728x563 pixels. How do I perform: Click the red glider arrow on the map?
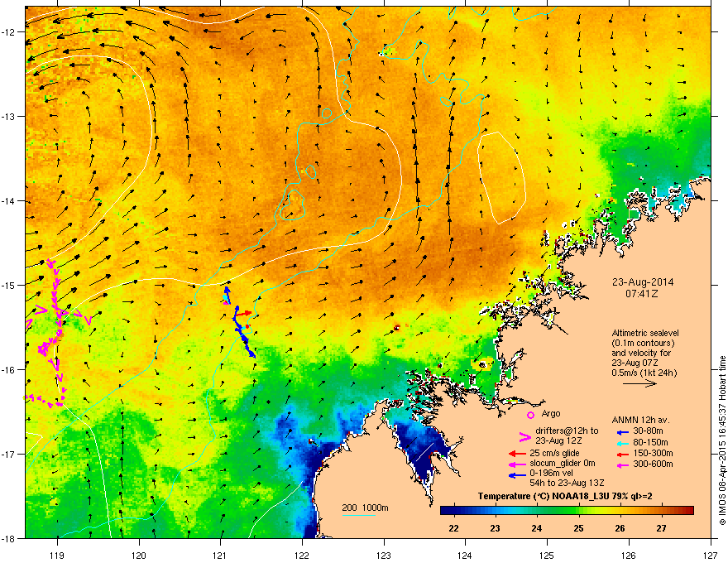243,314
